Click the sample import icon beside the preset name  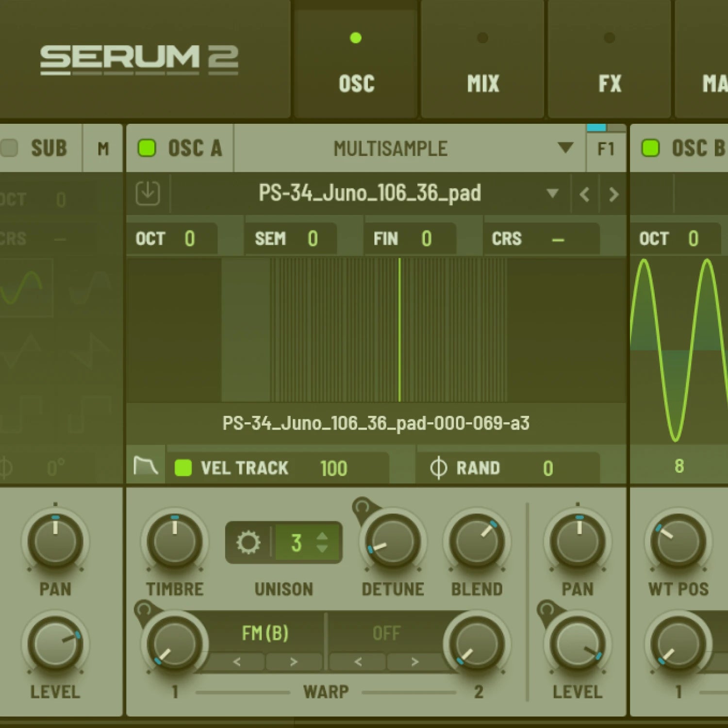(148, 194)
